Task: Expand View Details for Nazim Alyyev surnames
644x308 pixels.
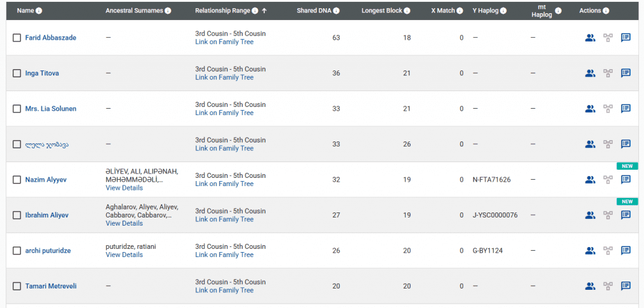Action: click(x=124, y=188)
